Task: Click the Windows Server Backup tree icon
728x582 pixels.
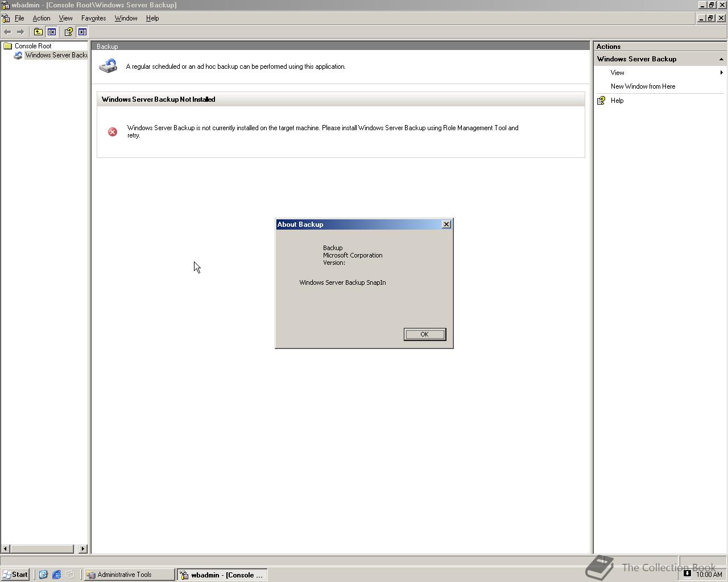Action: [x=18, y=55]
